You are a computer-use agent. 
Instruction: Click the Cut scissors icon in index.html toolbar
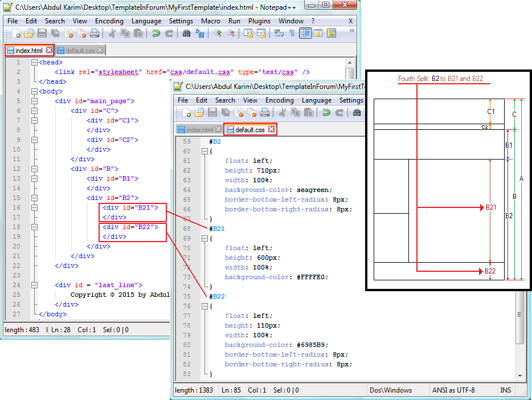pyautogui.click(x=112, y=34)
